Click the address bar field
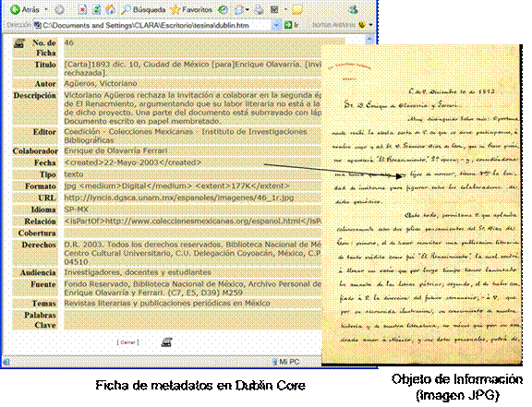532x407 pixels. pyautogui.click(x=152, y=25)
